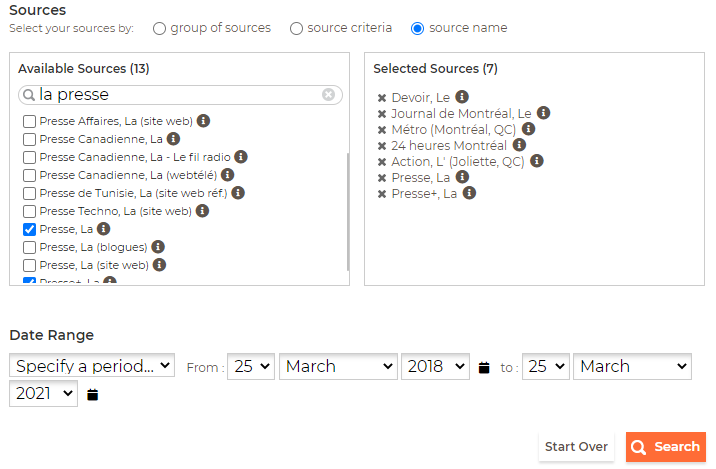Show info for selected Presse+, La
Screen dimensions: 716x469
coord(469,193)
